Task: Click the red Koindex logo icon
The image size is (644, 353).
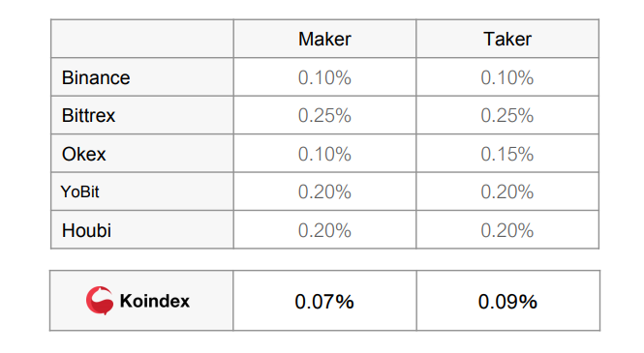Action: 100,301
